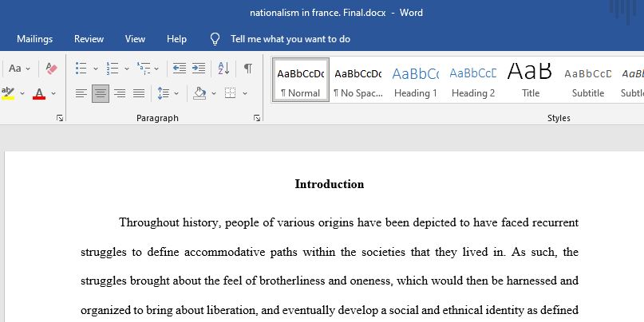Apply the Heading 2 style
Viewport: 644px width, 322px height.
[x=473, y=80]
